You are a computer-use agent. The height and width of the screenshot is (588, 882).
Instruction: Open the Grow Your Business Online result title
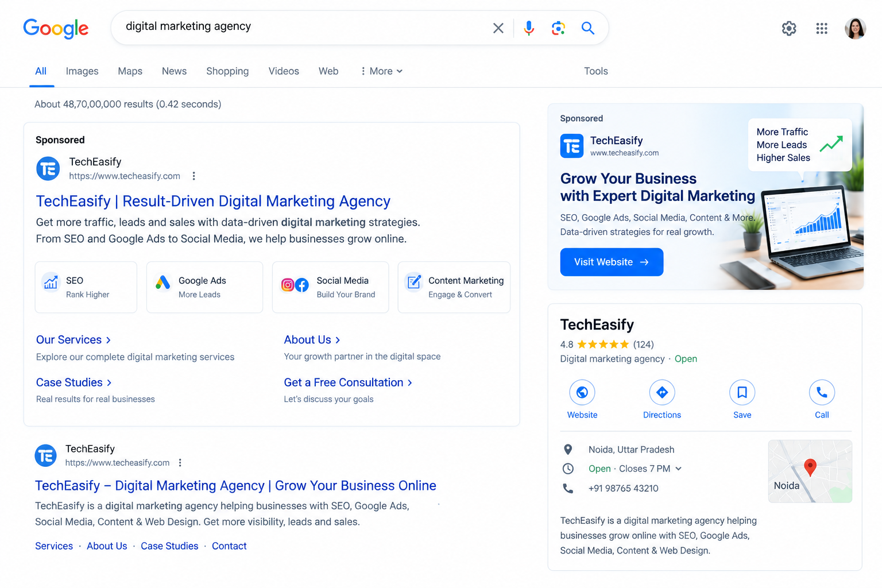click(235, 486)
